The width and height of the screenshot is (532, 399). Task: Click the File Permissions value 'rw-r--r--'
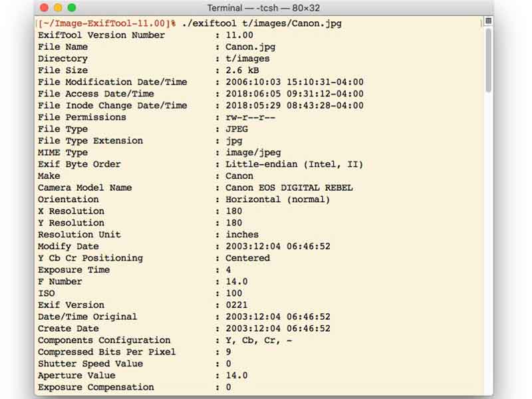click(x=251, y=118)
